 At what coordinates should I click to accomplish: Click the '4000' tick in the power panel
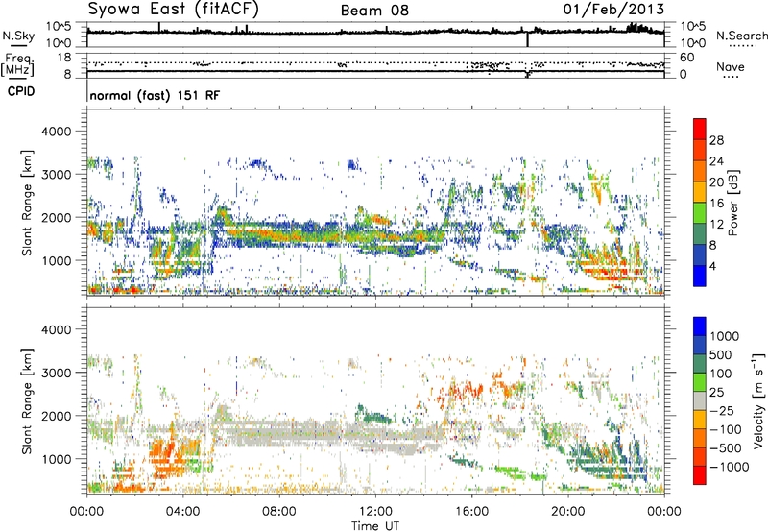pos(56,132)
